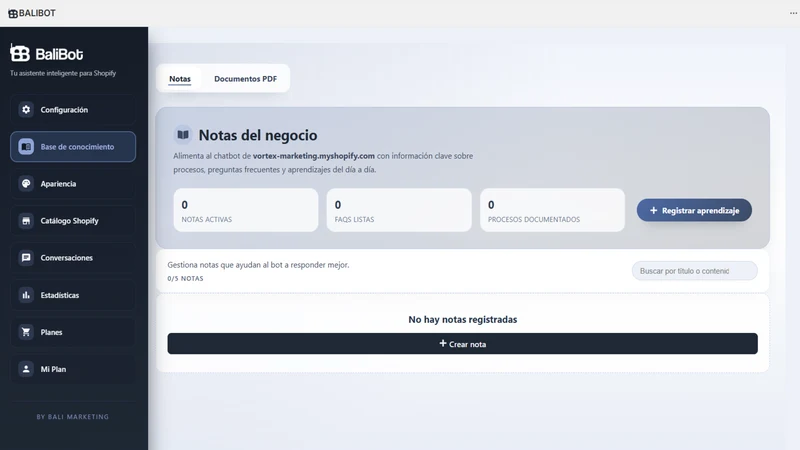Open Planes page from sidebar
800x450 pixels.
(73, 332)
